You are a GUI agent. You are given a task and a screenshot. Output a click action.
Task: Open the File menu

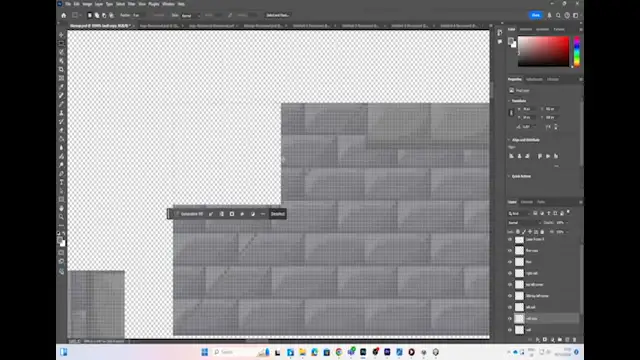pos(68,4)
